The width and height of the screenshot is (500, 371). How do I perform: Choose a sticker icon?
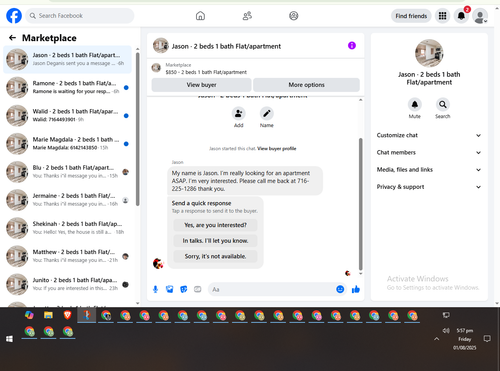[x=184, y=289]
